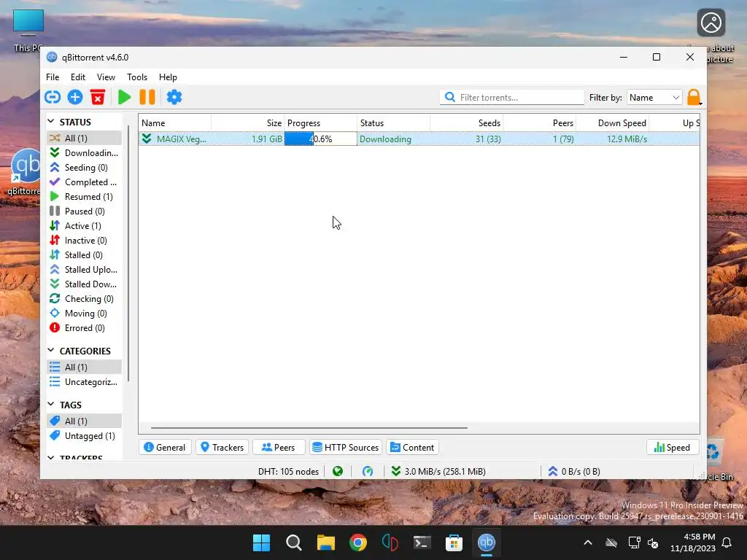This screenshot has height=560, width=747.
Task: Open the View menu
Action: pyautogui.click(x=106, y=77)
